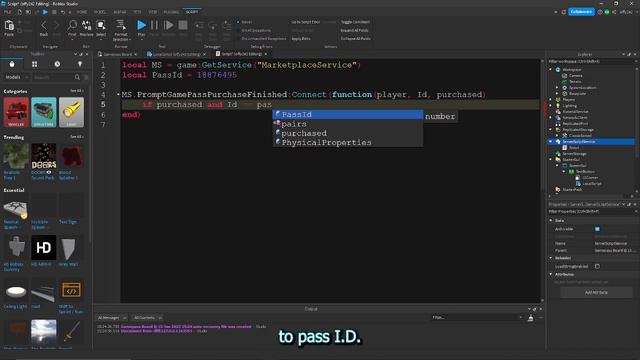Select the Script under ServerScriptService
Screen dimensions: 640x360
(574, 148)
